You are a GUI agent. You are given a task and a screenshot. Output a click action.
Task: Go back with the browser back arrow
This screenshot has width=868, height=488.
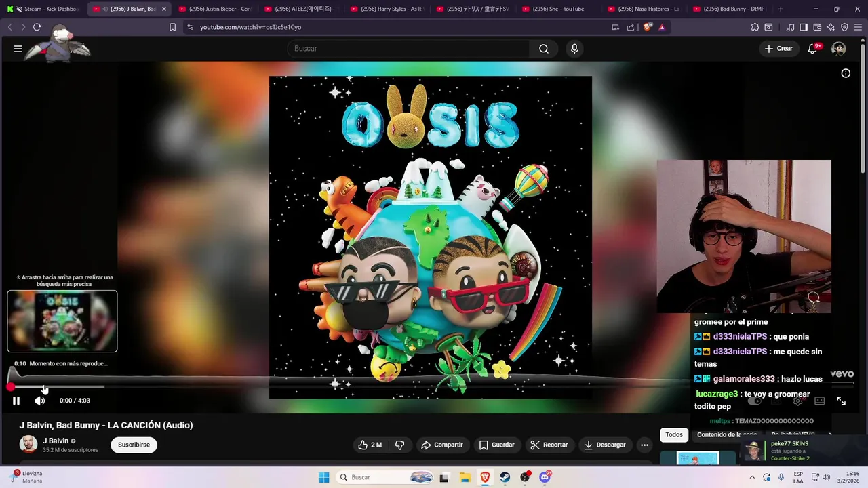tap(9, 27)
